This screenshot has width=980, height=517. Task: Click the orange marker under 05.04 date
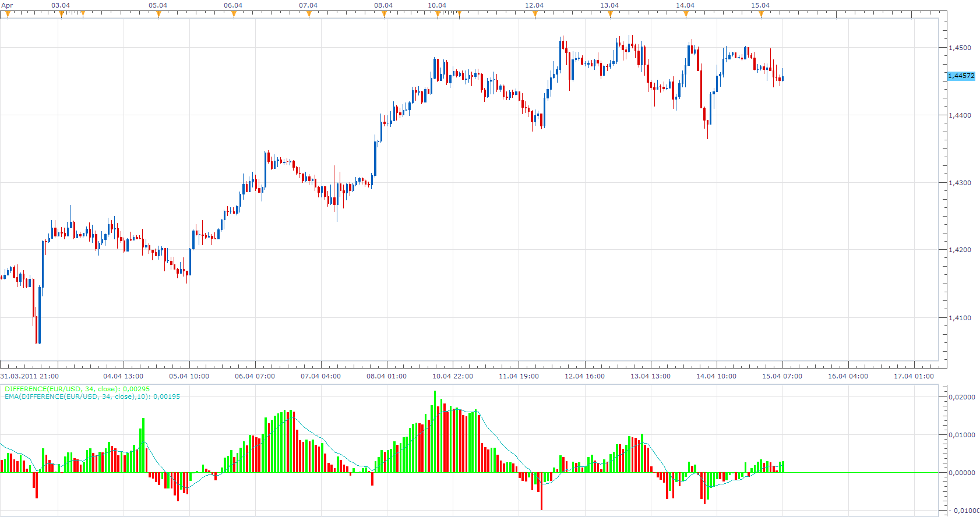click(x=158, y=15)
